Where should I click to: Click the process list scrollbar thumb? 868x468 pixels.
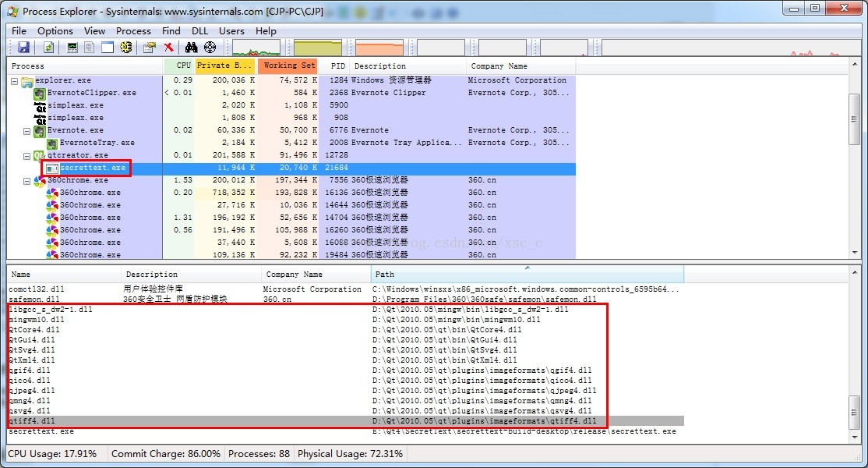click(x=854, y=119)
